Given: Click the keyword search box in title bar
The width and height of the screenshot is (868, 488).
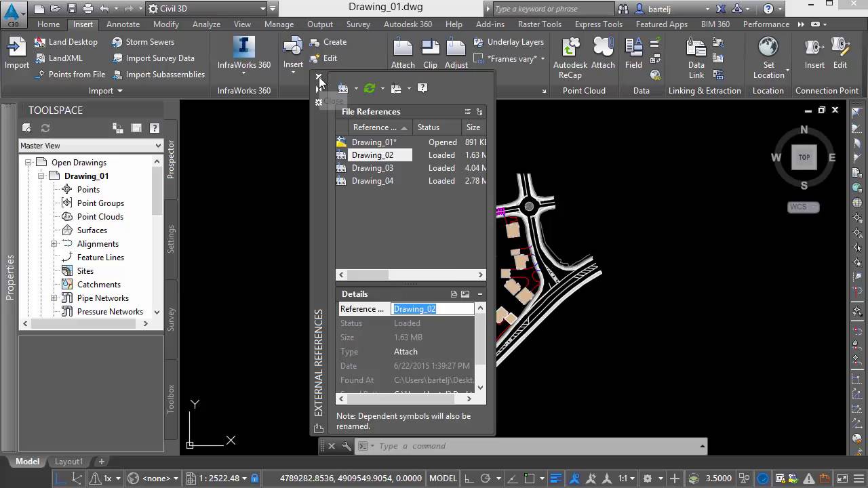Looking at the screenshot, I should [553, 9].
